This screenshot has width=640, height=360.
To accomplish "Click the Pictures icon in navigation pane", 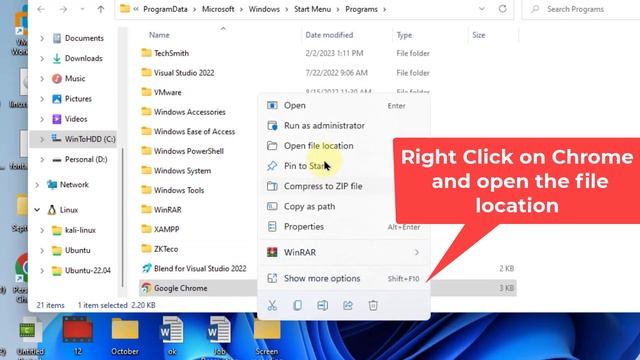I will click(57, 99).
